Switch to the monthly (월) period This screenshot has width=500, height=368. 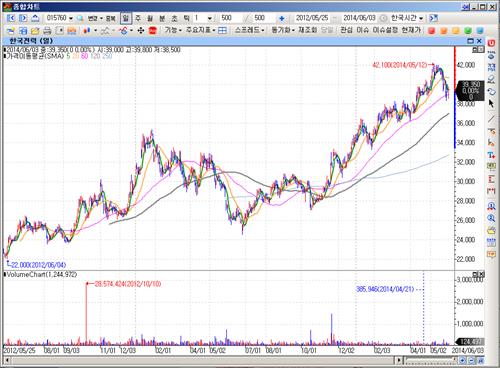click(x=150, y=18)
